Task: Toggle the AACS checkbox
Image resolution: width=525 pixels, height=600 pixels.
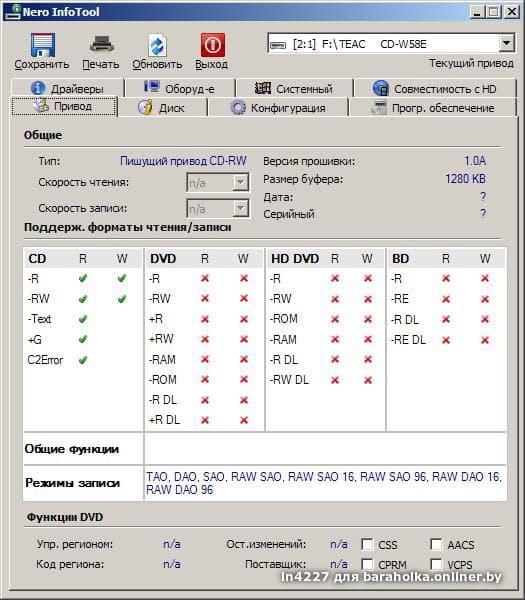Action: pos(436,544)
